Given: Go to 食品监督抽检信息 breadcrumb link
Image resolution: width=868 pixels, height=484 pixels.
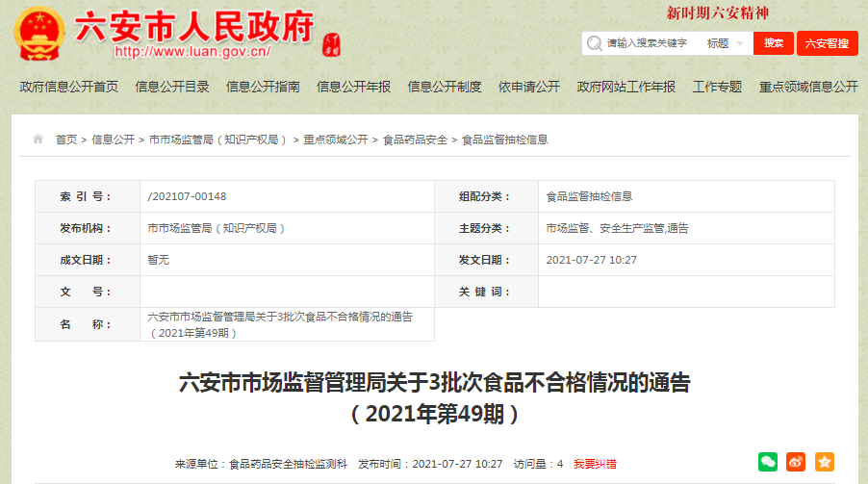Looking at the screenshot, I should click(505, 140).
